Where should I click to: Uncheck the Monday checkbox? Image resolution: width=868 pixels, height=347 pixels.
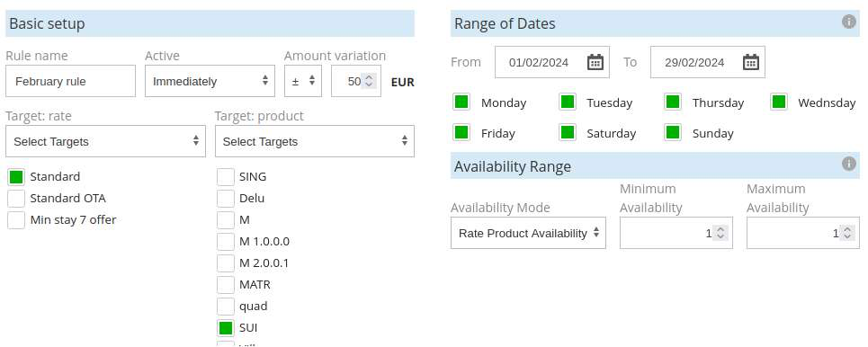click(461, 102)
